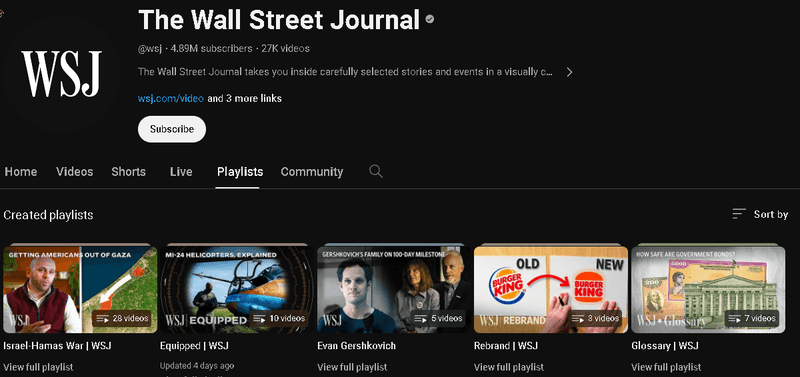Click the '28 videos' playlist count badge
Viewport: 800px width, 377px height.
click(122, 318)
